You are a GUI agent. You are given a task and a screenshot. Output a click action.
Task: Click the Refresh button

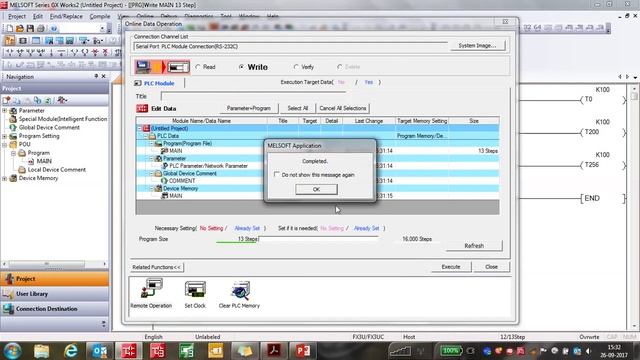(474, 246)
